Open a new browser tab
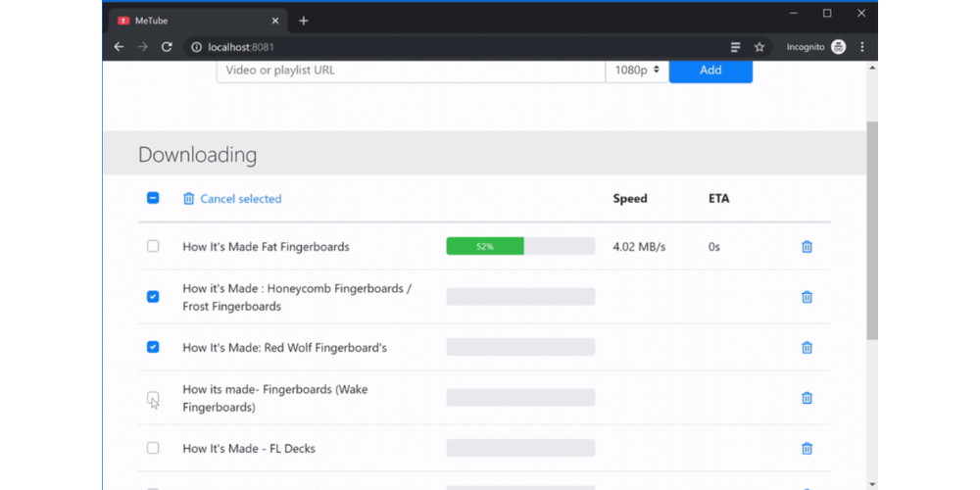 coord(304,21)
